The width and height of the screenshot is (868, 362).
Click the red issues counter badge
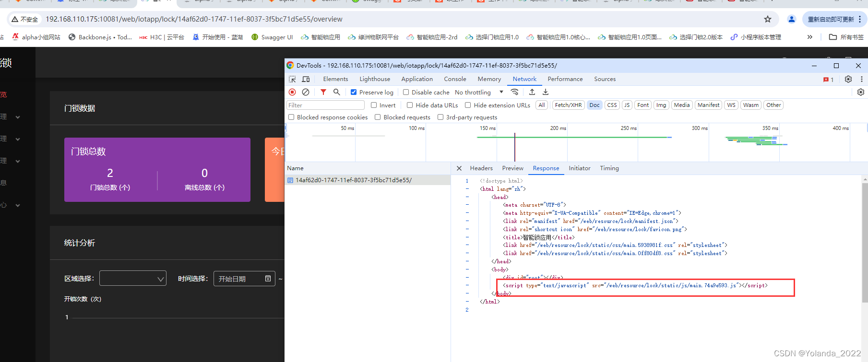(x=829, y=80)
